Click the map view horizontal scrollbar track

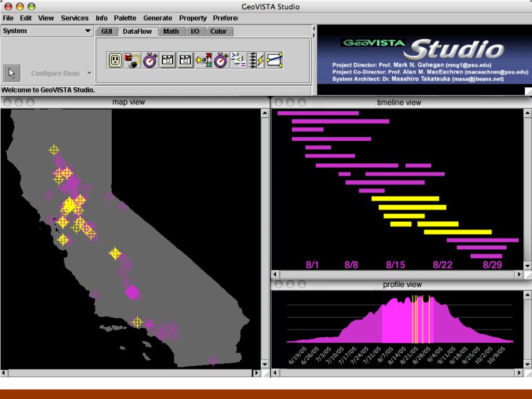(130, 373)
